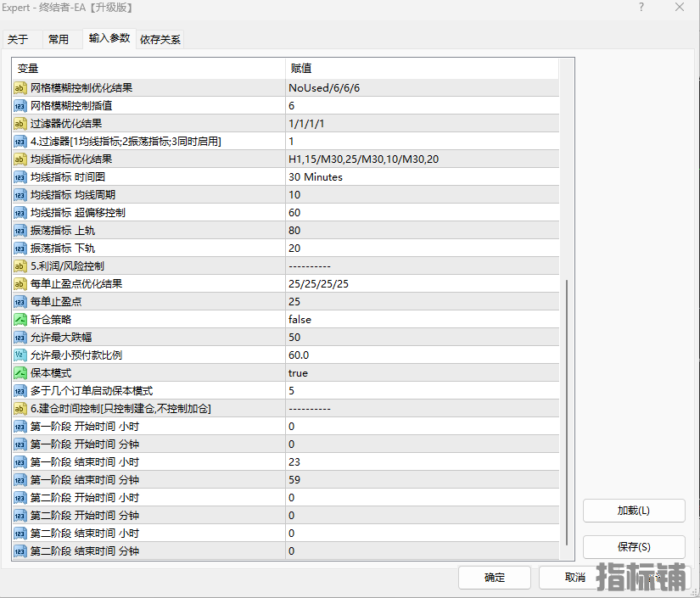The image size is (700, 598).
Task: Click the integer icon beside 均线指标 均线周期
Action: coord(20,195)
